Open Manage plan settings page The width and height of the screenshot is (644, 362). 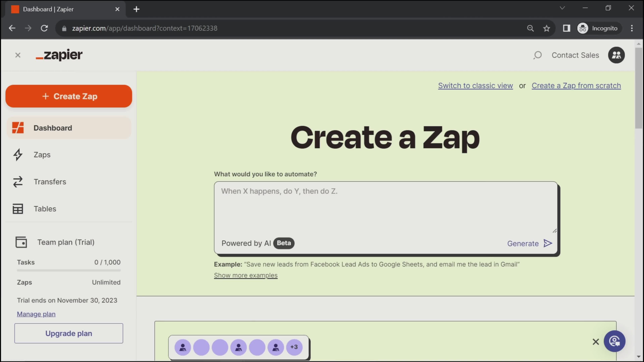tap(36, 314)
